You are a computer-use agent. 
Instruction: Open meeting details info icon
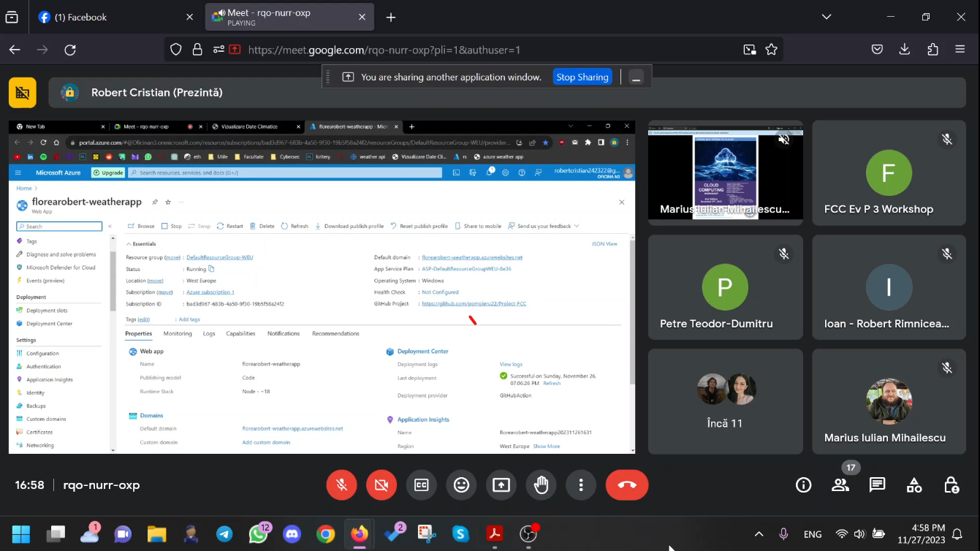click(803, 485)
